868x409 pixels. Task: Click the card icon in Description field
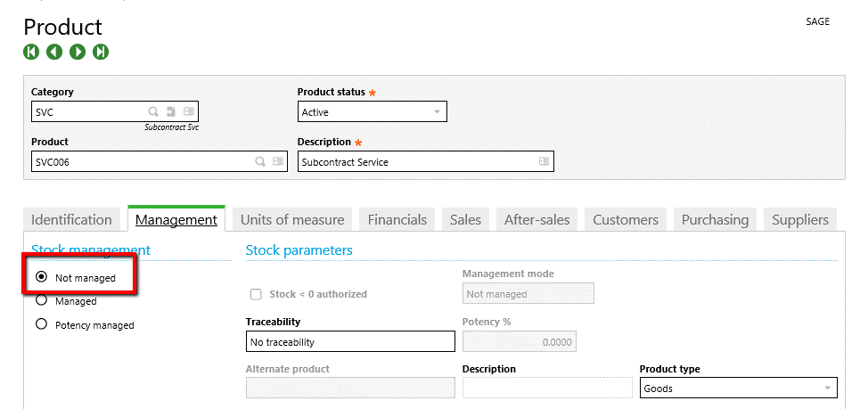coord(544,161)
